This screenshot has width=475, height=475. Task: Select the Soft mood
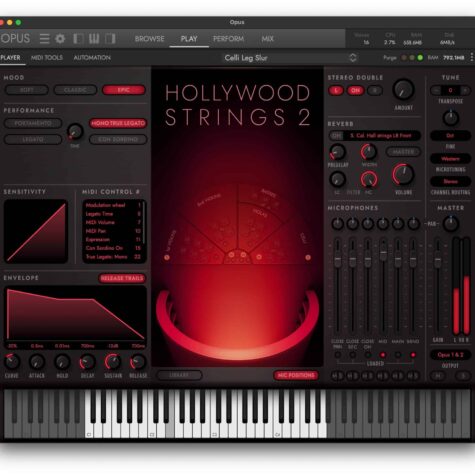point(27,90)
